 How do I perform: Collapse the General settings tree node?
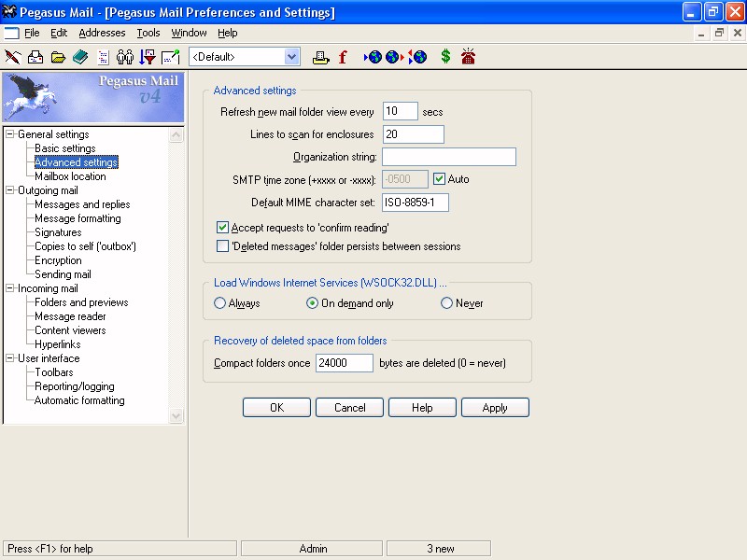click(x=9, y=134)
